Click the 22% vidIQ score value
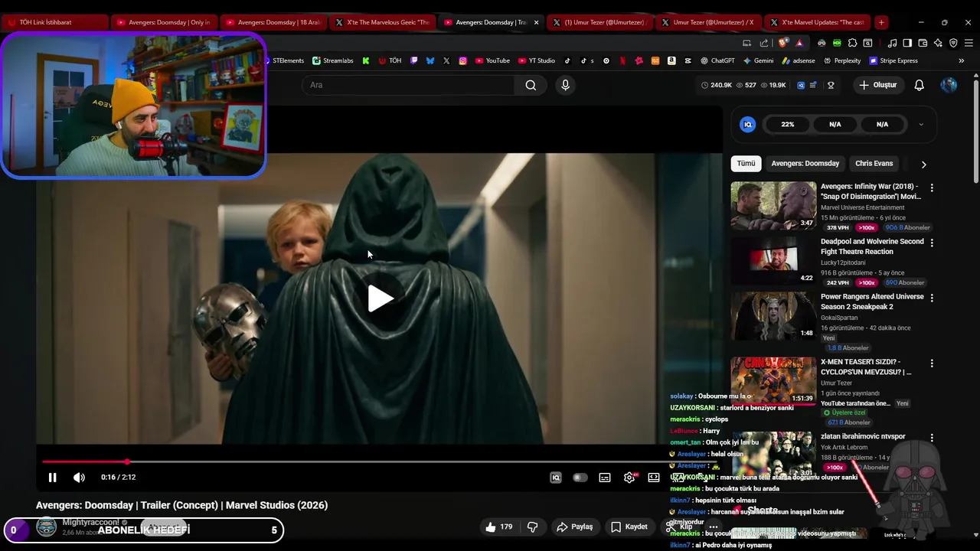 pos(788,125)
